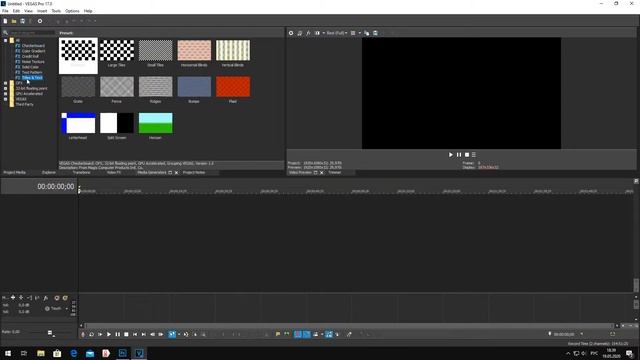Toggle Enable Snapping in timeline toolbar
The width and height of the screenshot is (640, 360).
coord(298,334)
